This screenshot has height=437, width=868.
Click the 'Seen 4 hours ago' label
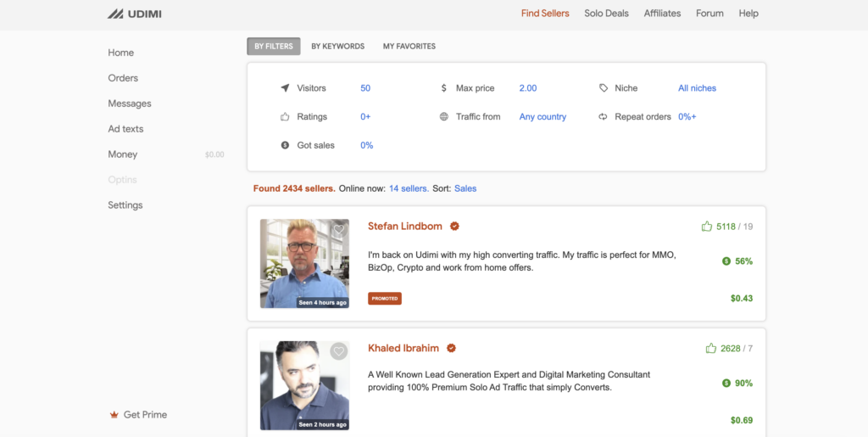[323, 302]
